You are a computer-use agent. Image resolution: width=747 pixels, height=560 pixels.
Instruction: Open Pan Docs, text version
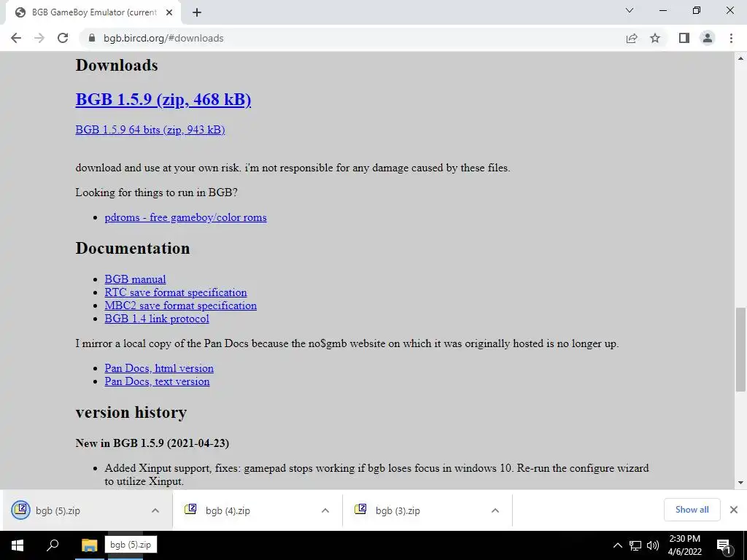(158, 381)
